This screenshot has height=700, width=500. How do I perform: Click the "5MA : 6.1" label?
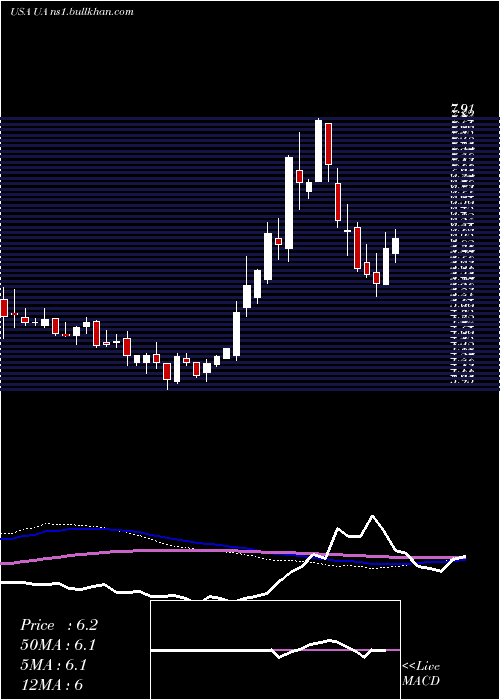pos(53,665)
